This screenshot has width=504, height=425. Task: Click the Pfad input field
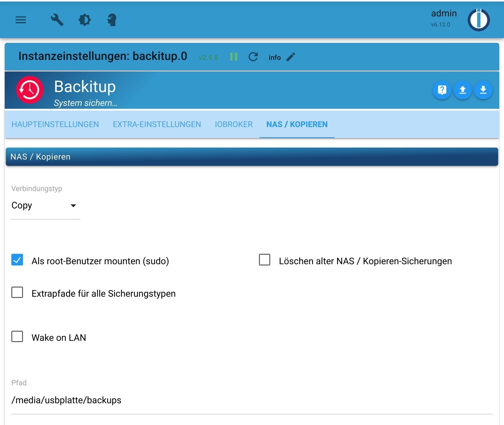[x=252, y=400]
